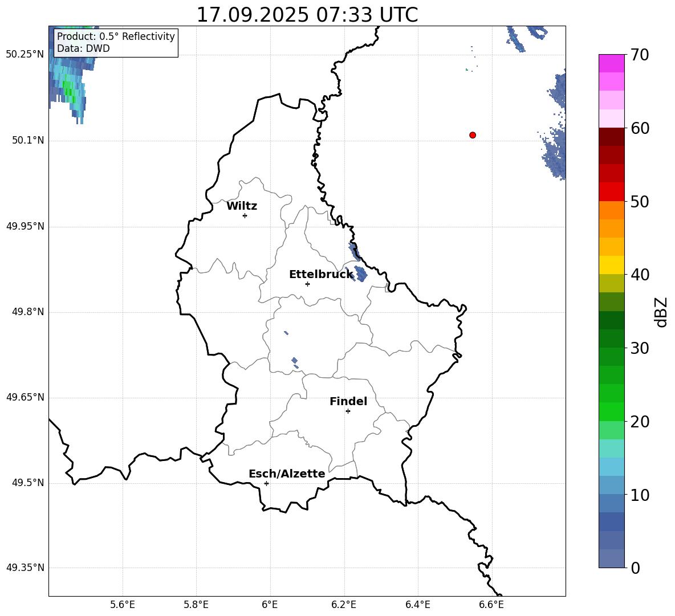The image size is (675, 616).
Task: Click the Findel station cross marker
Action: click(x=348, y=411)
